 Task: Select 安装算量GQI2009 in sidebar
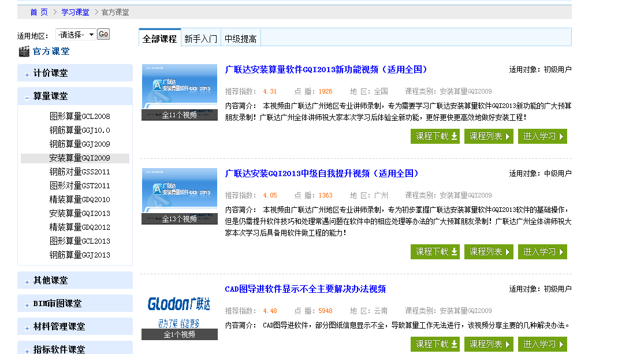75,158
